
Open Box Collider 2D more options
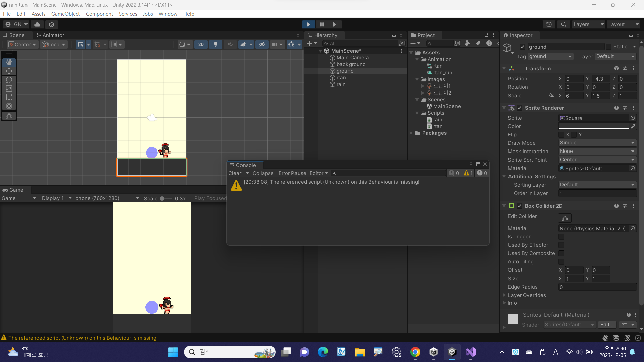pos(633,206)
